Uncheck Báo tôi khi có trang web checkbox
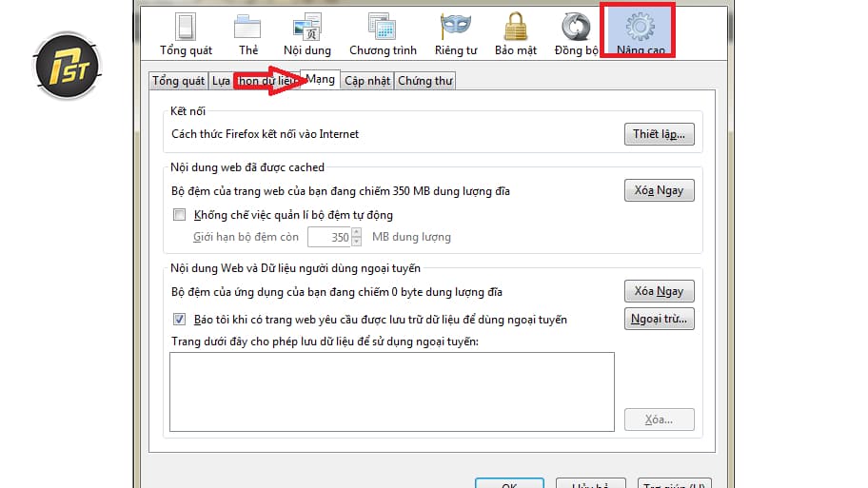Image resolution: width=868 pixels, height=488 pixels. coord(179,320)
